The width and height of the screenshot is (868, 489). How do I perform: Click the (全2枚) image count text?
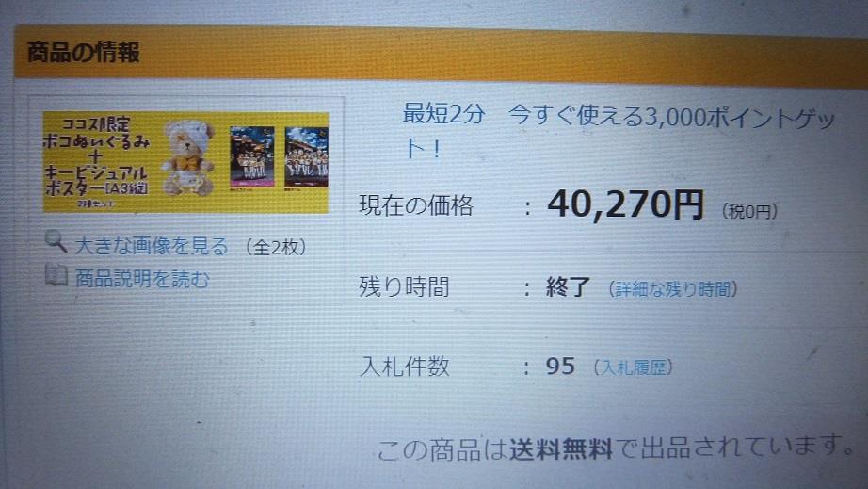click(275, 247)
